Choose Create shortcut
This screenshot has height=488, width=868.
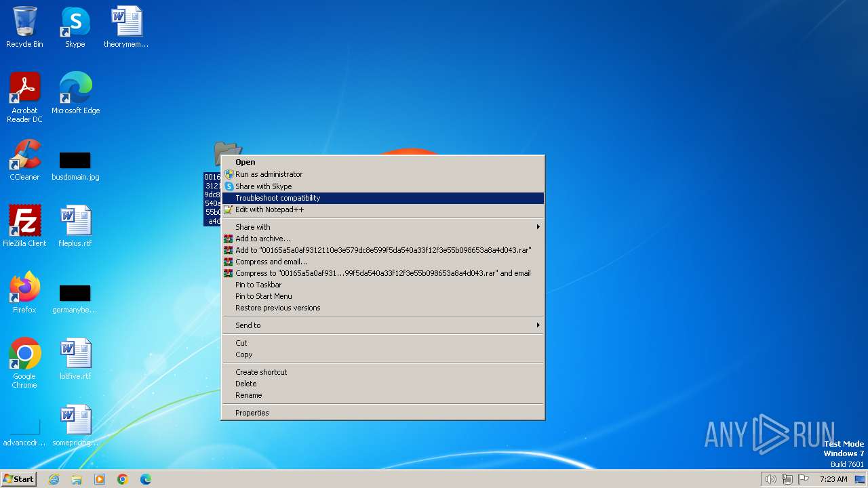point(383,372)
